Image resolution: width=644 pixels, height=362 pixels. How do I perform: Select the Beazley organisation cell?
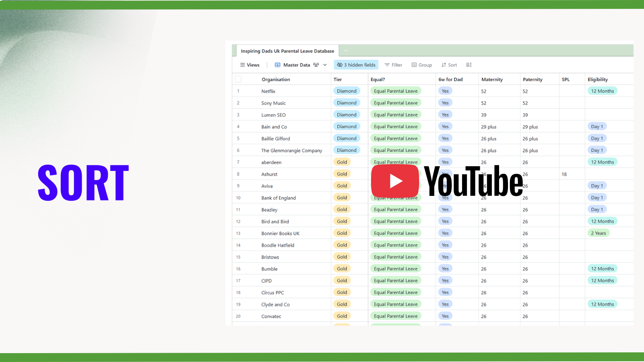tap(269, 210)
